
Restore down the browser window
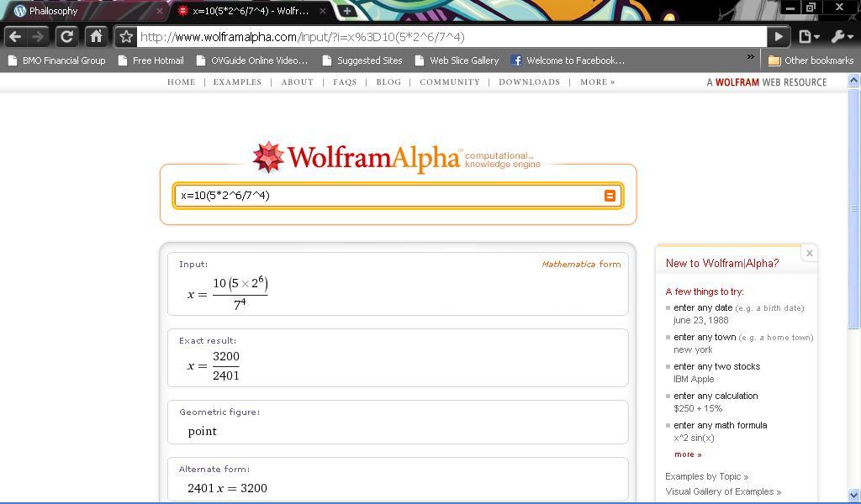coord(811,8)
